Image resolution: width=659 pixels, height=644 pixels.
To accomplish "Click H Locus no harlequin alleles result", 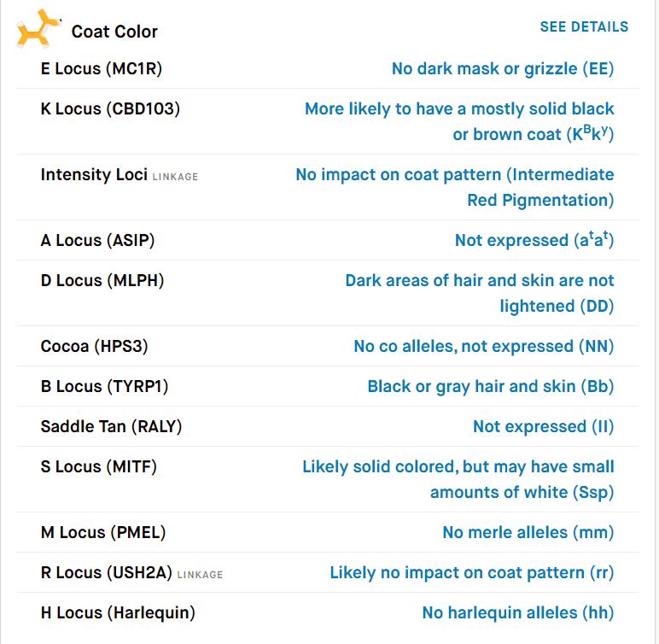I will (518, 613).
